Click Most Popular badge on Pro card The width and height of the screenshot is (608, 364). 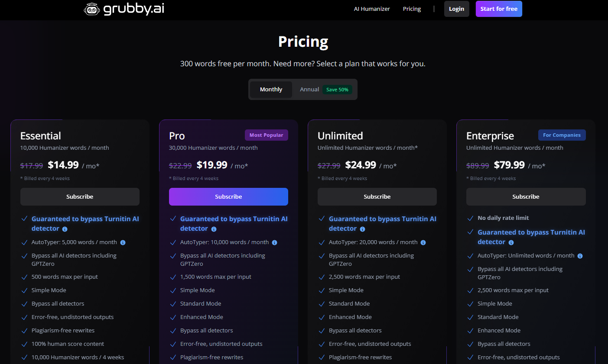[x=266, y=135]
